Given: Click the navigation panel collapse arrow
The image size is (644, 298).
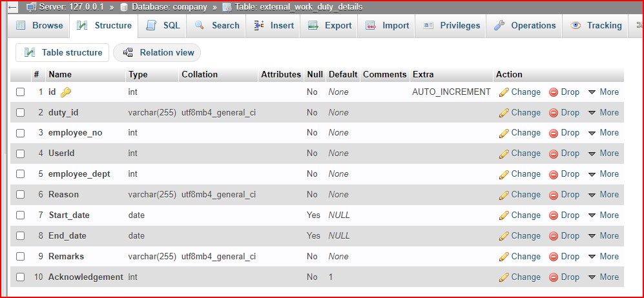Looking at the screenshot, I should point(12,7).
